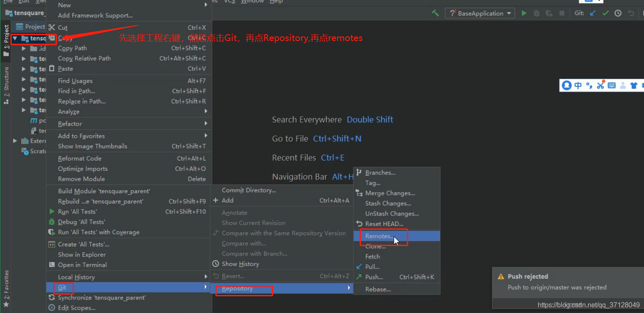Click the IME punctuation mode icon
The image size is (644, 313).
click(589, 85)
